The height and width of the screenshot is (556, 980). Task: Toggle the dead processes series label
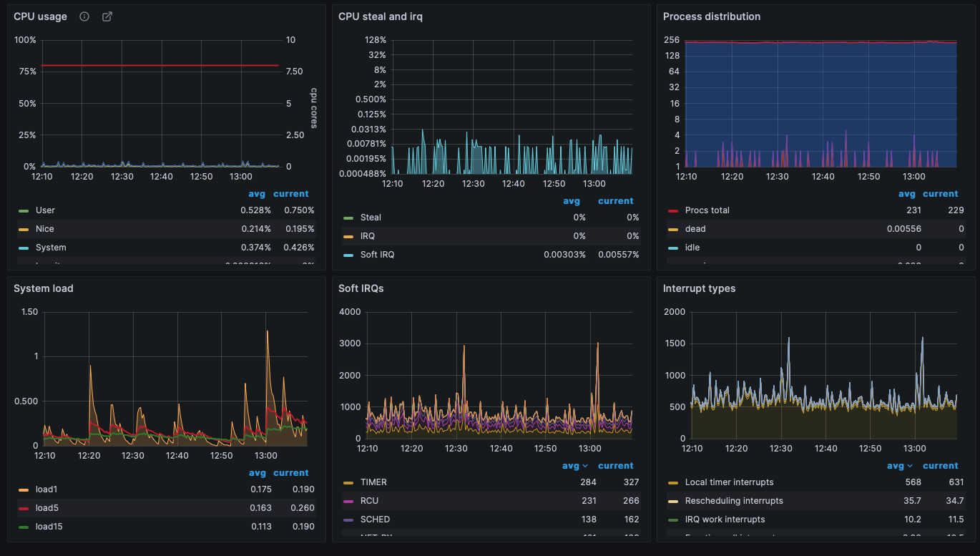pos(695,229)
